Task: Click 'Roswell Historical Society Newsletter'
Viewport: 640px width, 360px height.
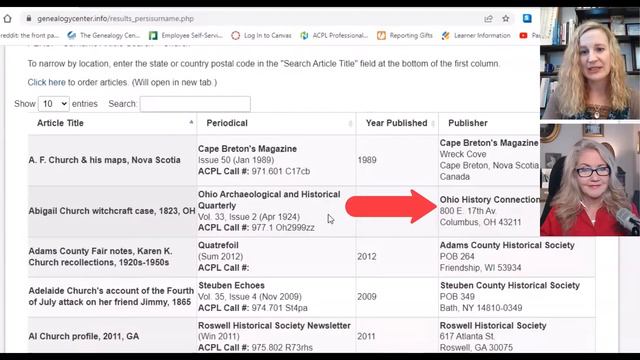Action: pos(274,326)
